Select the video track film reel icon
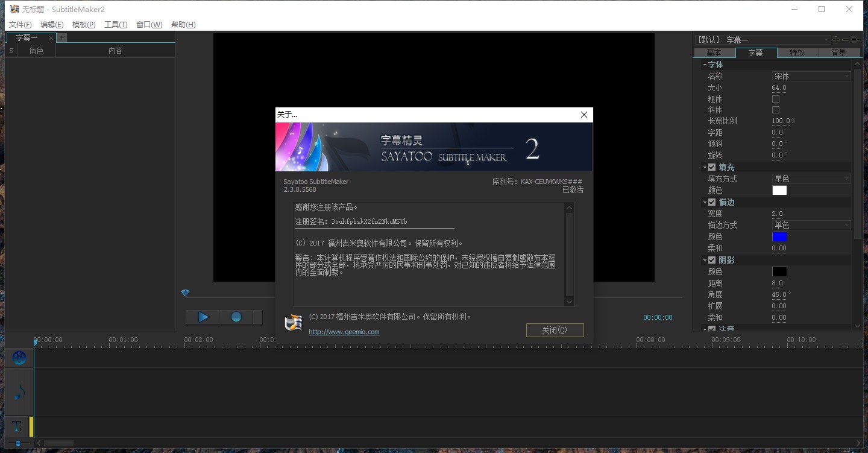The width and height of the screenshot is (868, 453). 19,358
